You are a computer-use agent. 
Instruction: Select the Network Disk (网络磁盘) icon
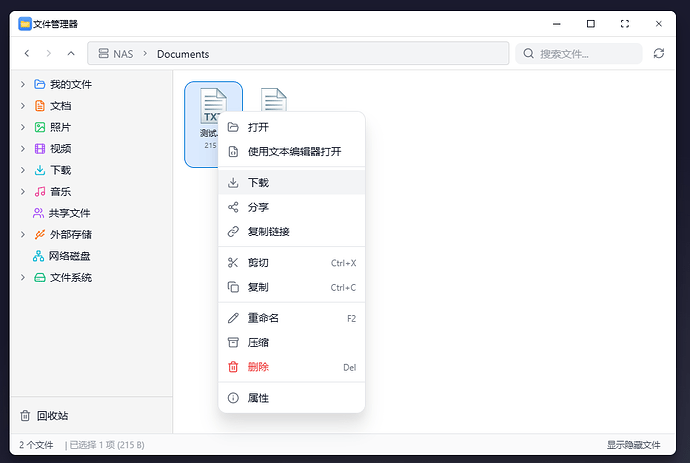click(x=40, y=256)
